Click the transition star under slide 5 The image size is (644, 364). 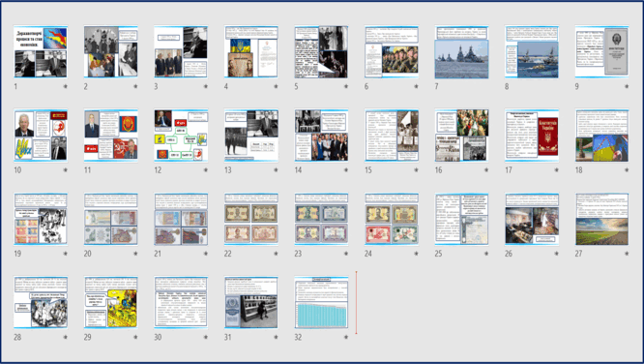[x=346, y=86]
